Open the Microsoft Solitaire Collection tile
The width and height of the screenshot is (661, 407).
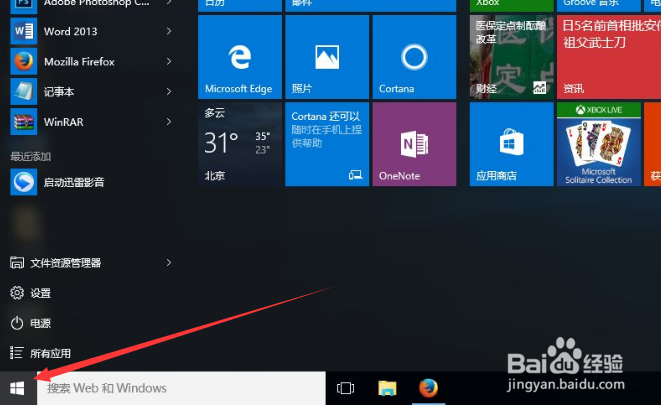click(x=599, y=144)
